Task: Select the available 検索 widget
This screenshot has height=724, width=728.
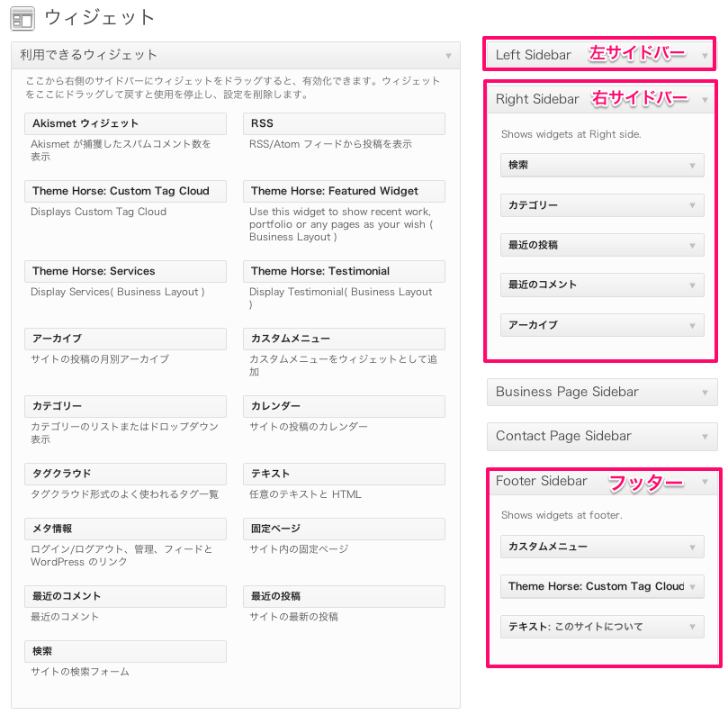Action: click(x=125, y=651)
